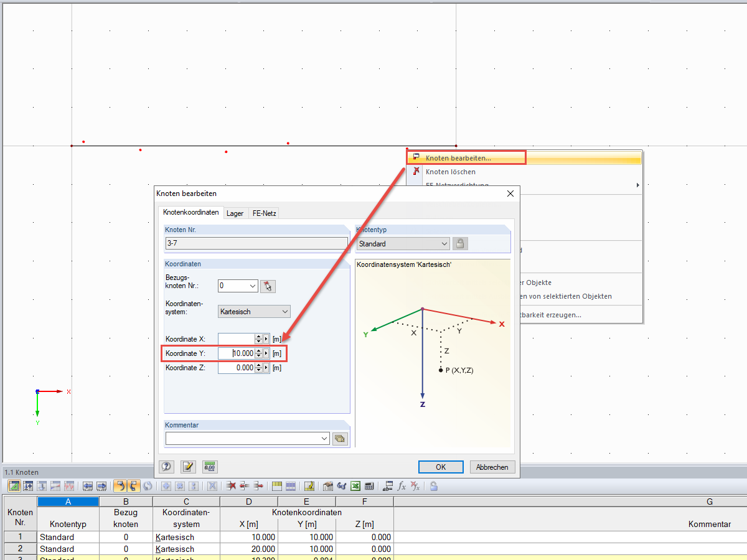Click the padlock icon in table toolbar

coord(434,486)
